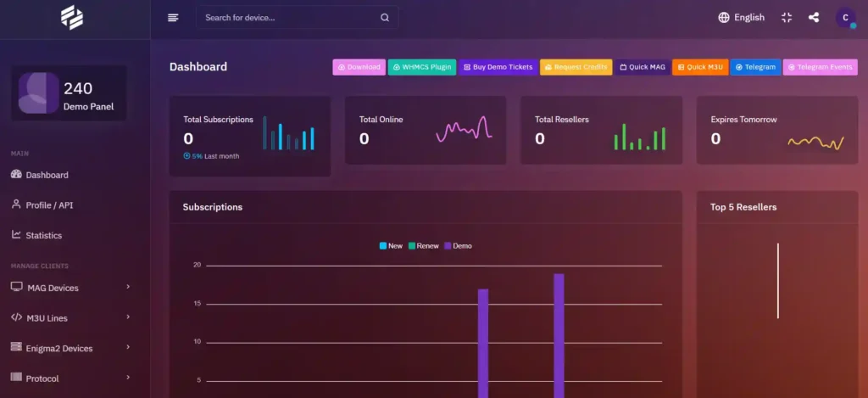Toggle fullscreen collapse icon
The image size is (868, 398).
tap(787, 18)
